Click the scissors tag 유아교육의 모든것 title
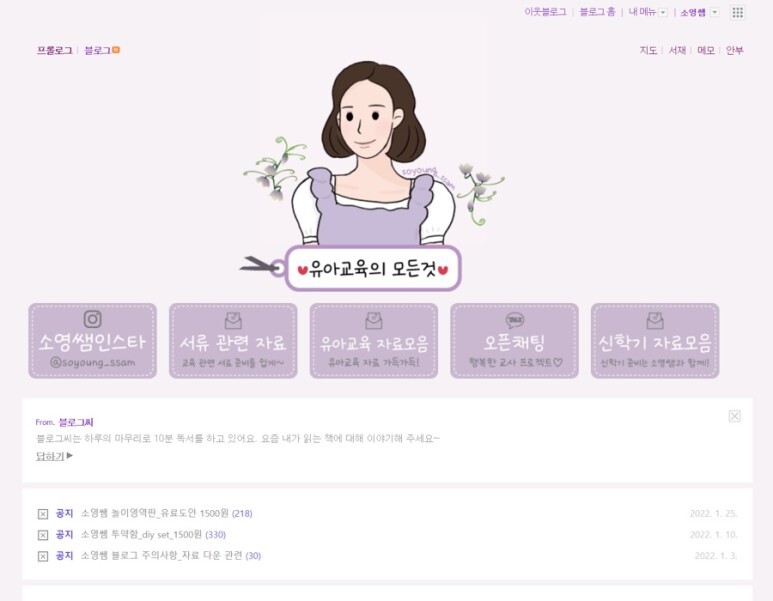Image resolution: width=773 pixels, height=601 pixels. [373, 269]
